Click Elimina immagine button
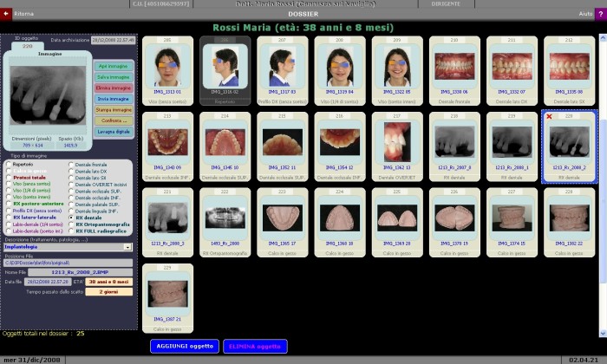The height and width of the screenshot is (364, 607). click(114, 88)
